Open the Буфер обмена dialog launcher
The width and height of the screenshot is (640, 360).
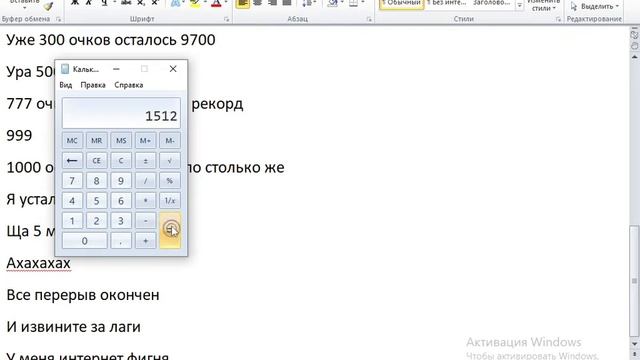click(58, 19)
